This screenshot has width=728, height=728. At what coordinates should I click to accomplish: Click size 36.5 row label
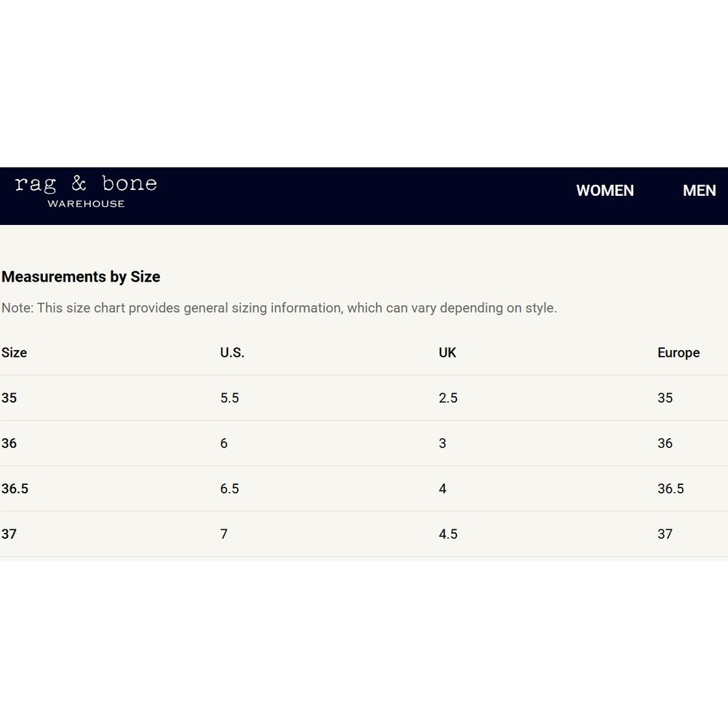pyautogui.click(x=15, y=488)
